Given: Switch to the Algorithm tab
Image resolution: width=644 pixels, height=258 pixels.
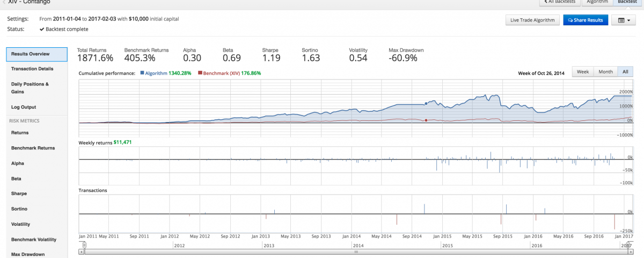Looking at the screenshot, I should point(597,2).
